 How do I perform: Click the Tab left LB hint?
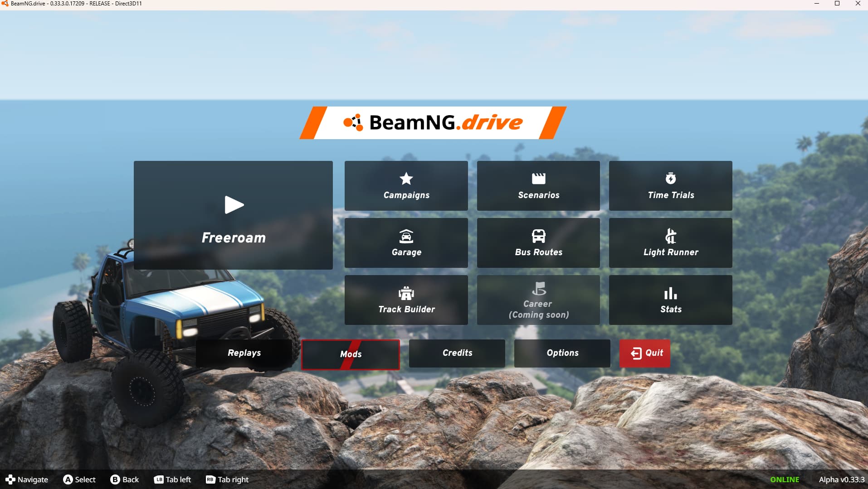pos(172,479)
